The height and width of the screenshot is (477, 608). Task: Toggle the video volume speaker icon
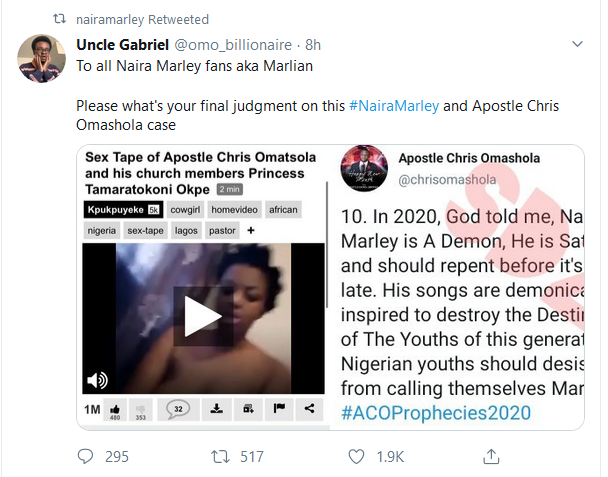[97, 380]
